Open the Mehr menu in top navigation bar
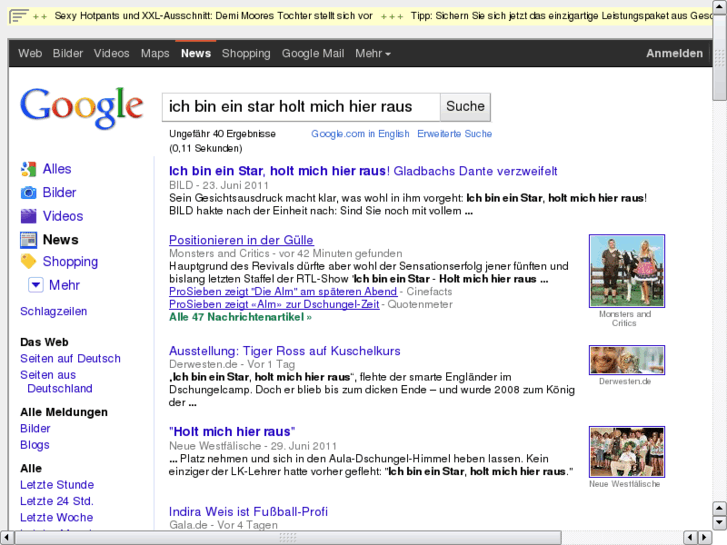This screenshot has height=545, width=727. pyautogui.click(x=373, y=53)
